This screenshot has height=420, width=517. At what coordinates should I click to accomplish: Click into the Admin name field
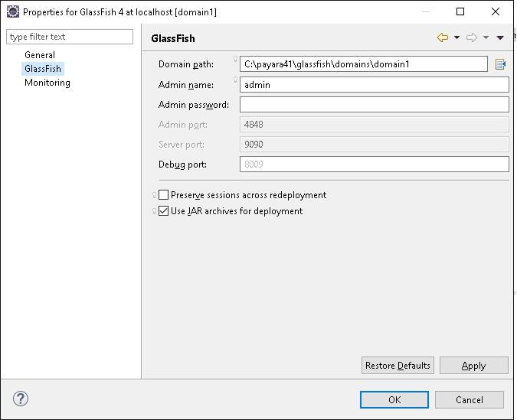coord(375,85)
